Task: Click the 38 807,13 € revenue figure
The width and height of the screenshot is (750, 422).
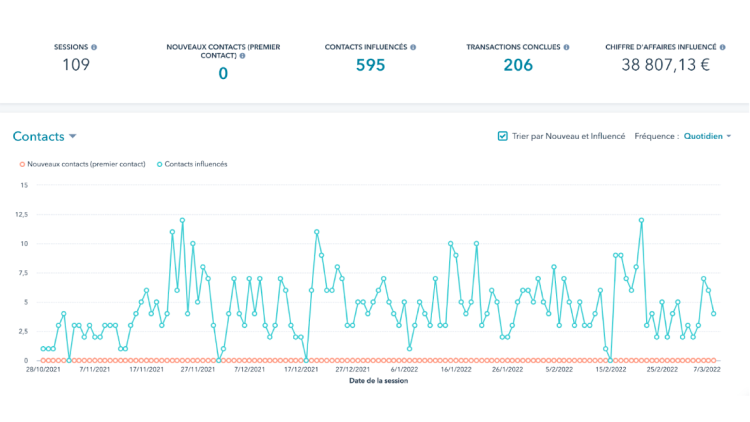Action: point(663,66)
